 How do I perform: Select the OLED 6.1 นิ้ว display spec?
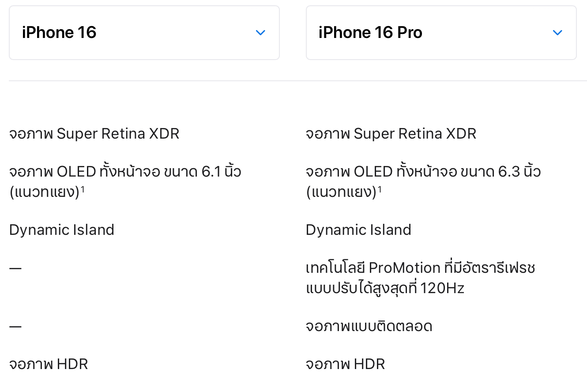pos(125,171)
